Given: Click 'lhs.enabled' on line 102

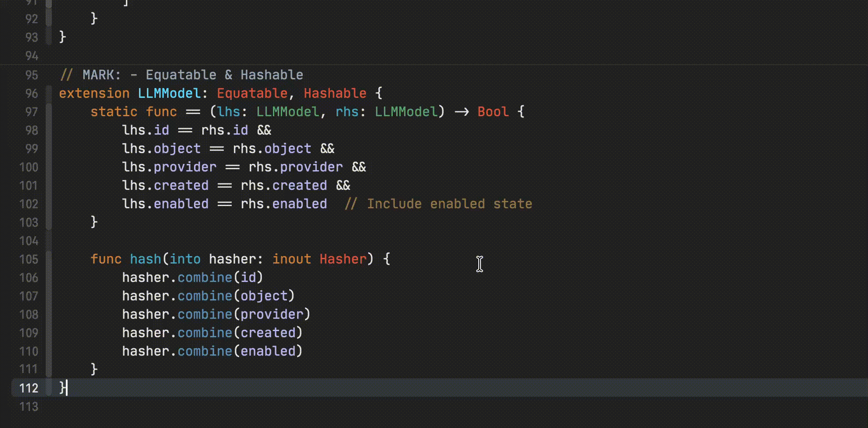Looking at the screenshot, I should click(x=165, y=204).
